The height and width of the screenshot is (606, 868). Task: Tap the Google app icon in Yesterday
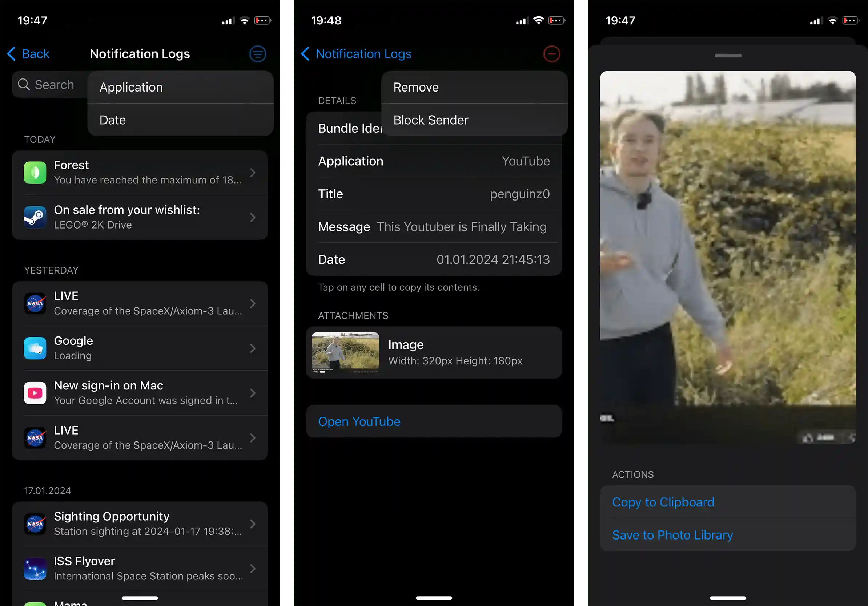(x=35, y=348)
